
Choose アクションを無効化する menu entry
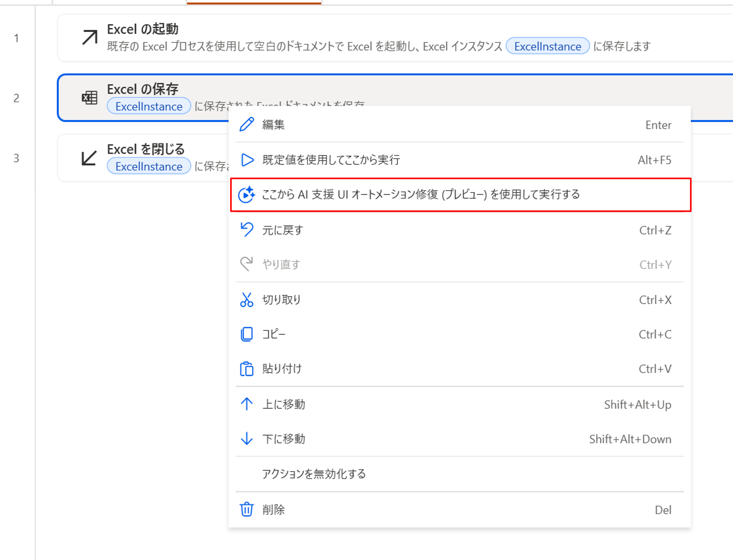pyautogui.click(x=460, y=474)
